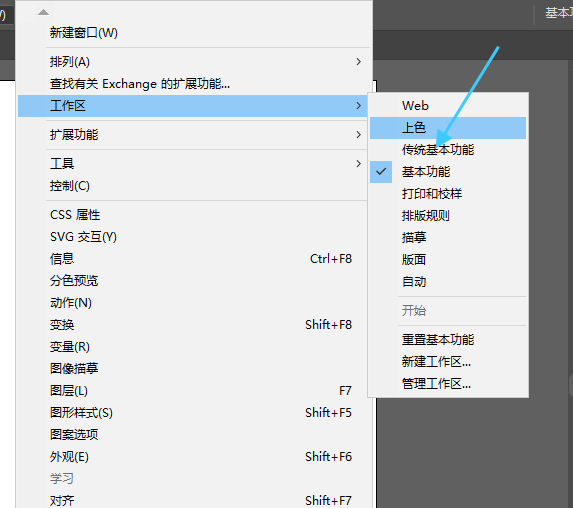Screen dimensions: 573x508
Task: Open the 图像描摹 panel
Action: click(193, 368)
